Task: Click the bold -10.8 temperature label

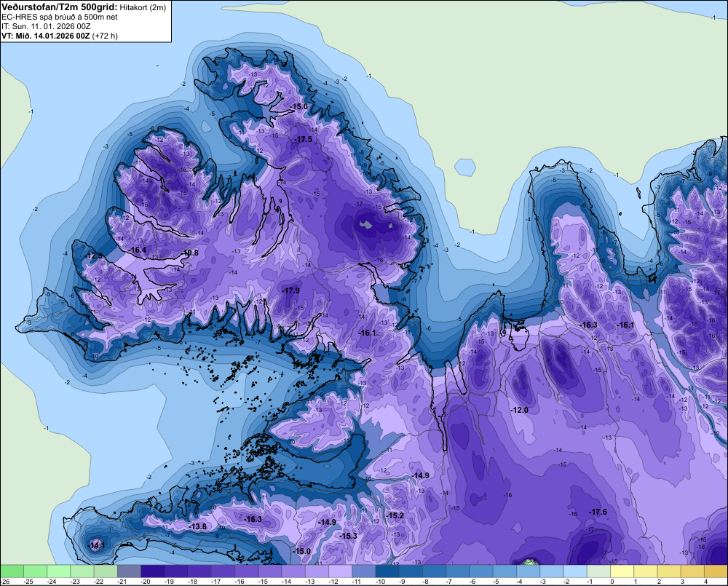Action: click(190, 253)
